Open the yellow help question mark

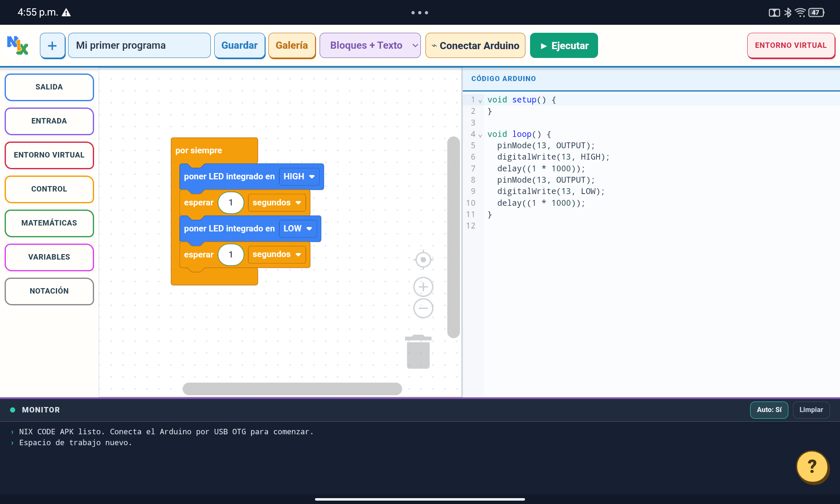click(x=812, y=467)
